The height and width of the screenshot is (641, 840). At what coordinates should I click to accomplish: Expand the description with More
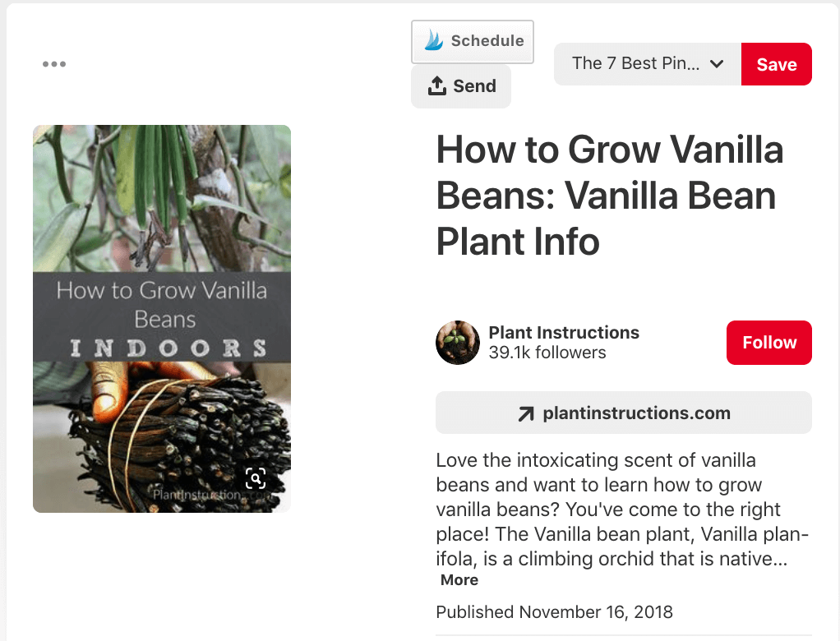pos(459,579)
